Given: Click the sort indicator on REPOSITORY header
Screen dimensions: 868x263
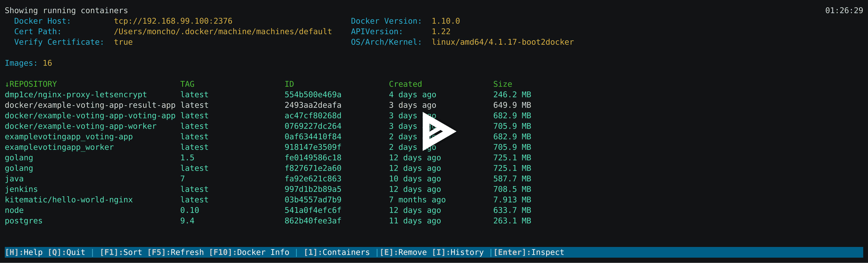Looking at the screenshot, I should point(7,84).
